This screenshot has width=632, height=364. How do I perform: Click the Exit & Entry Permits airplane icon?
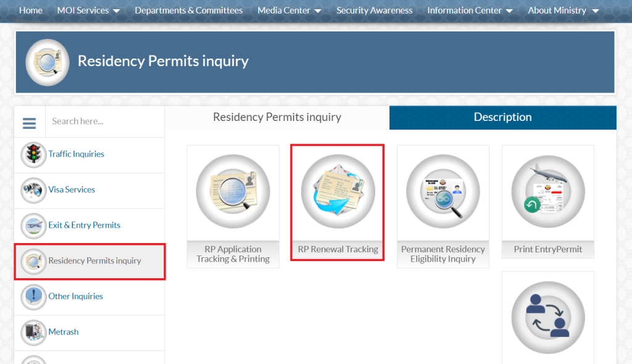tap(33, 226)
